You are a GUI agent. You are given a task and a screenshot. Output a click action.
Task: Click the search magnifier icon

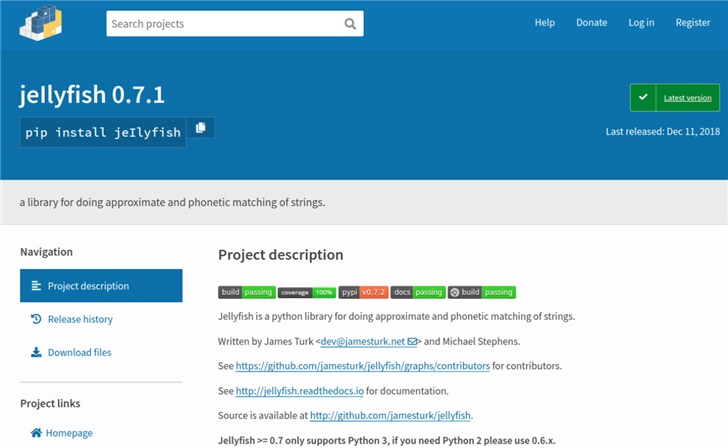click(x=350, y=24)
